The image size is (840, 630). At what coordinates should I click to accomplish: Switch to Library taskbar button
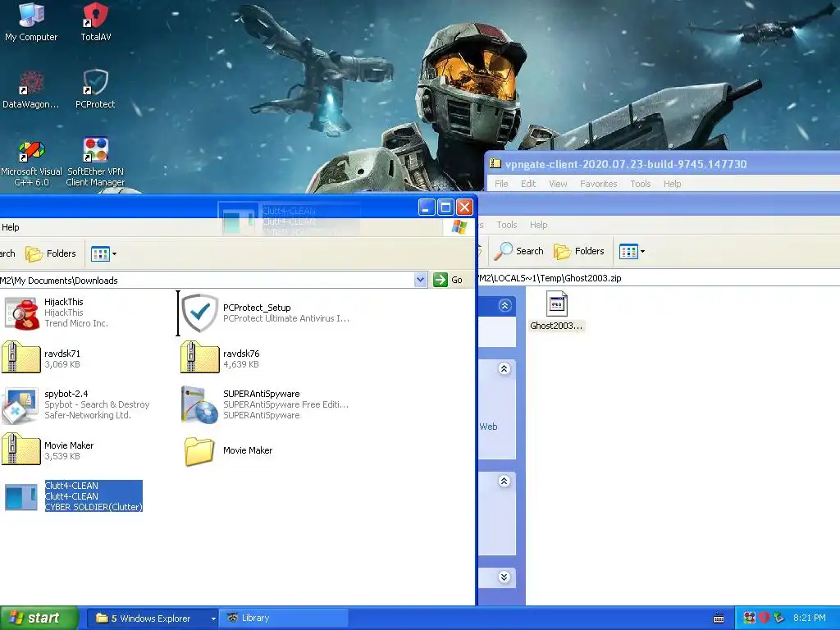(x=285, y=619)
